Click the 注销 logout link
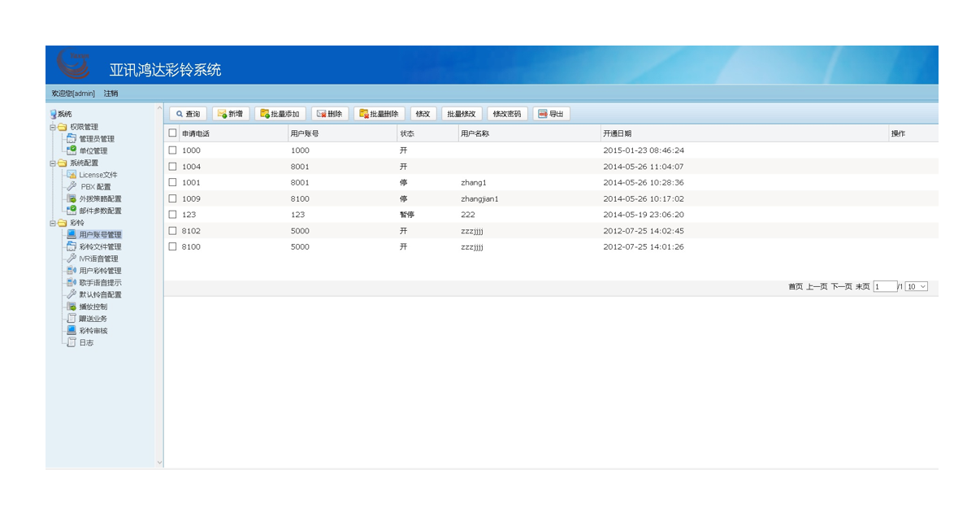This screenshot has width=980, height=522. tap(111, 94)
